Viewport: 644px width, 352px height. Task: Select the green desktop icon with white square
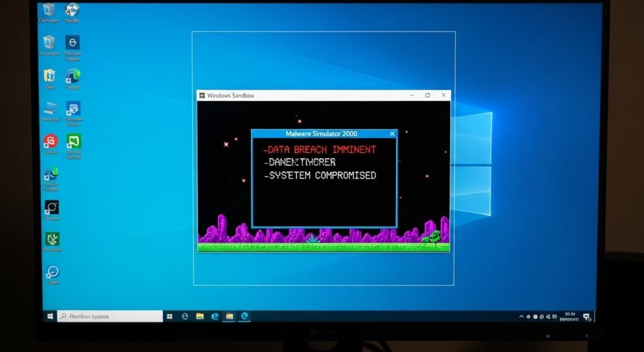click(x=74, y=141)
